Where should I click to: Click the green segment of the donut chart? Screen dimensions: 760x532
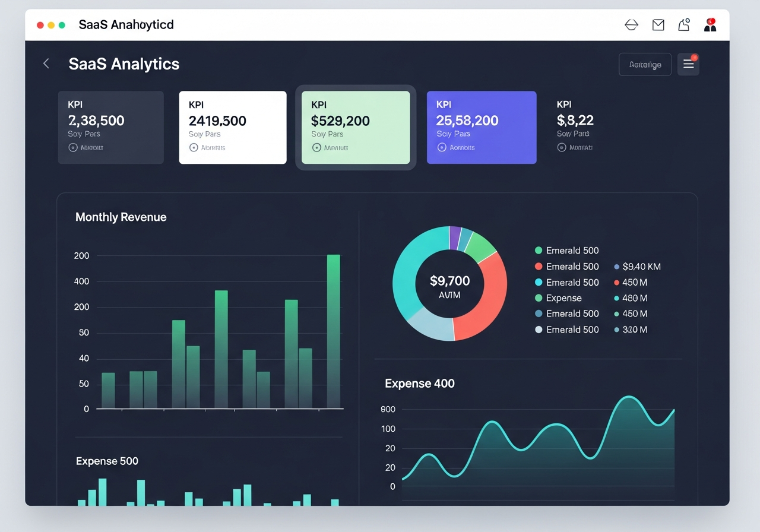(x=480, y=247)
